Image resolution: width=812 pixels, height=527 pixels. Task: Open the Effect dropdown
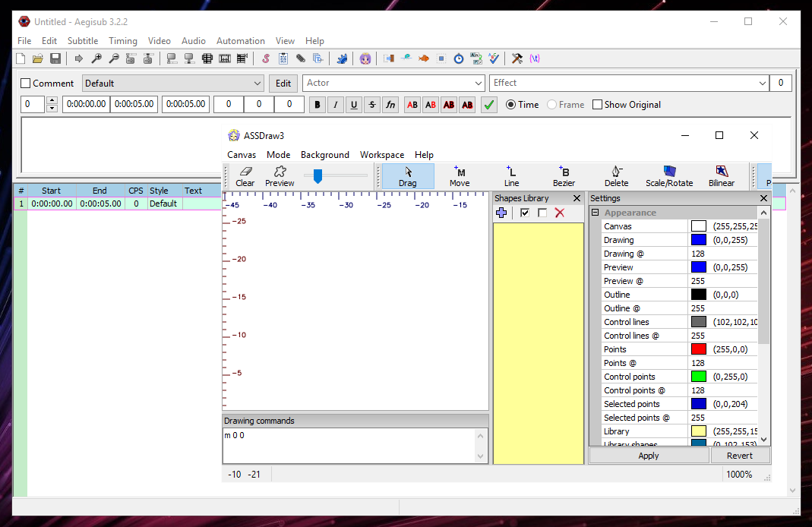[629, 83]
